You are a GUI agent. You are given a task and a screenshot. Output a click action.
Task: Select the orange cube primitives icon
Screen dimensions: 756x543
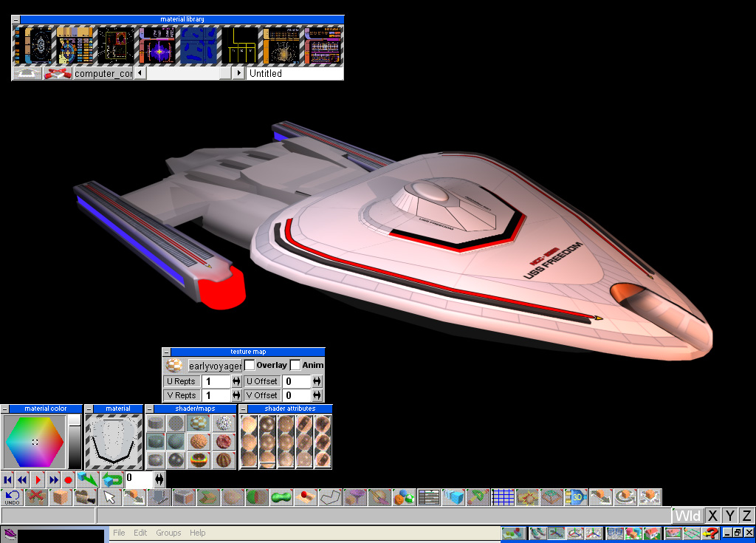click(61, 497)
